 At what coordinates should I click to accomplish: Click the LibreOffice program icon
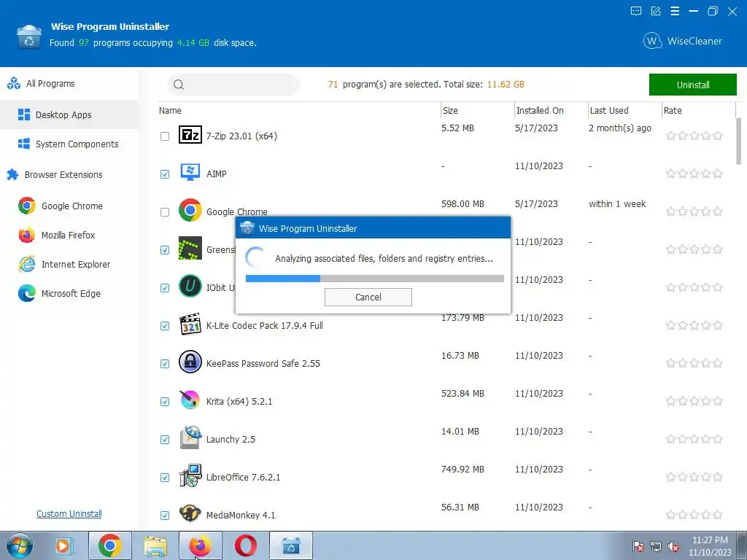pyautogui.click(x=190, y=475)
